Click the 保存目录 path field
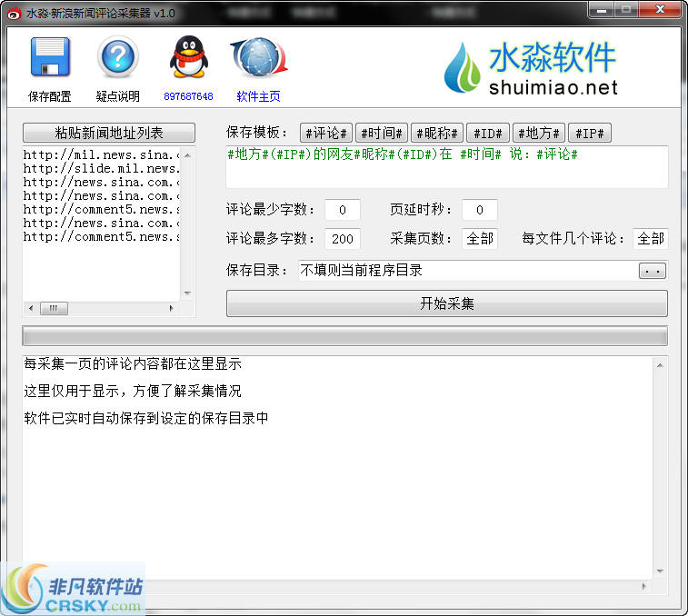The image size is (688, 616). [467, 270]
